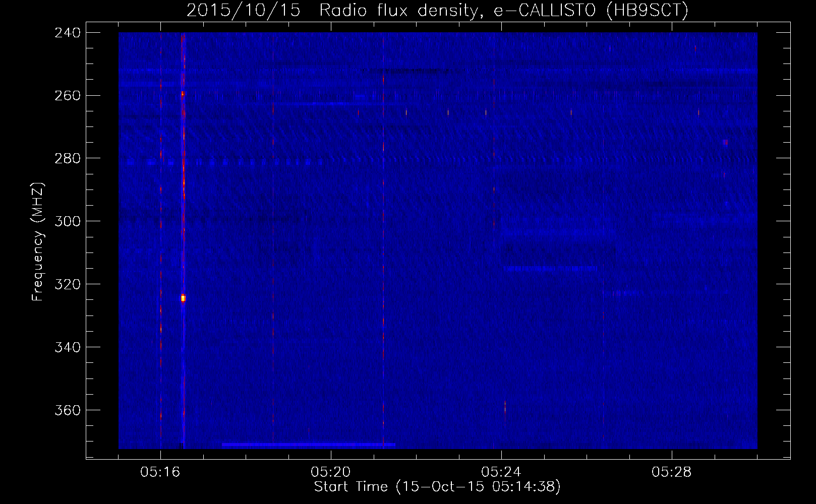
Task: Click the 05:16 time axis label
Action: [x=160, y=472]
